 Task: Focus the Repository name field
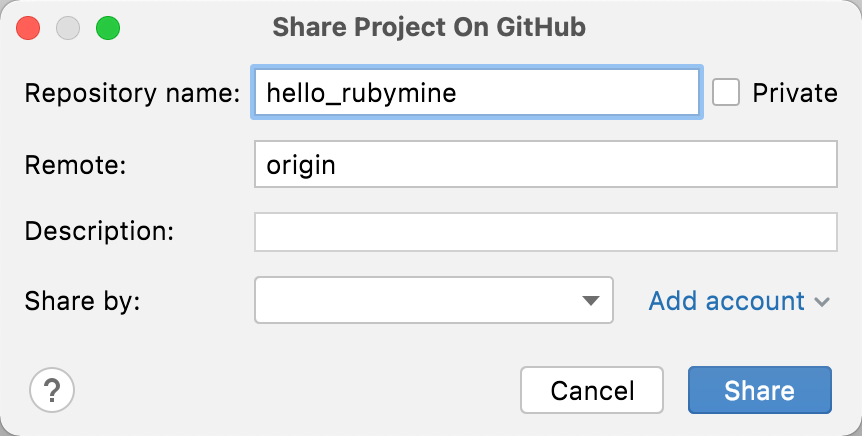coord(476,93)
